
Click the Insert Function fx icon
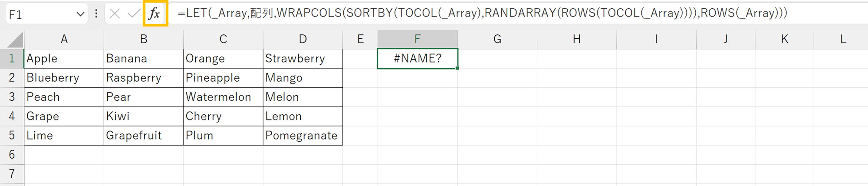(155, 14)
